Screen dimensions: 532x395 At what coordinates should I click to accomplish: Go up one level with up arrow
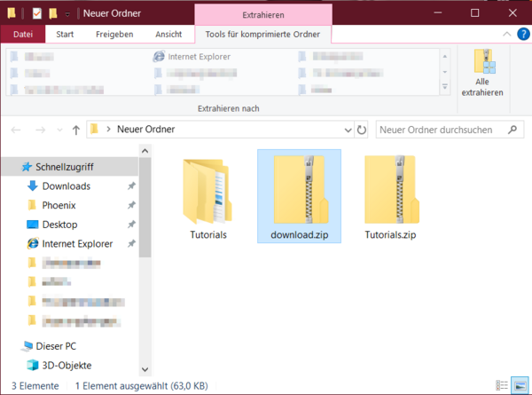click(74, 130)
